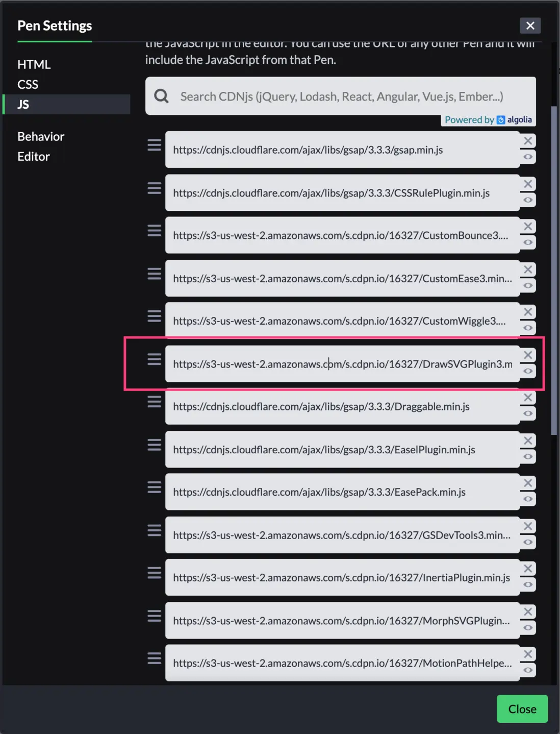Grab the drag handle for InertiaPlugin.min.js
Viewport: 560px width, 734px height.
pos(154,573)
